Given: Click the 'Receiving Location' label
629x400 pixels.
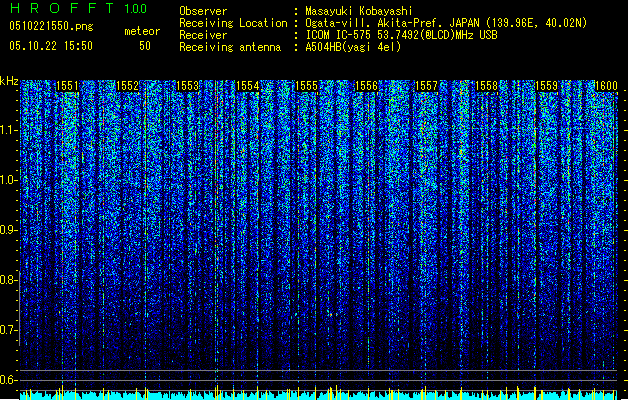Looking at the screenshot, I should click(233, 23).
